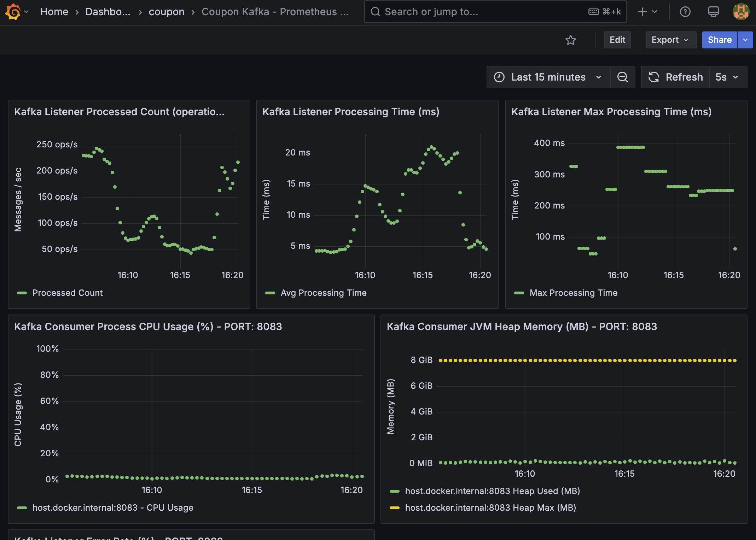Open the coupon folder breadcrumb
This screenshot has width=756, height=540.
[x=167, y=12]
